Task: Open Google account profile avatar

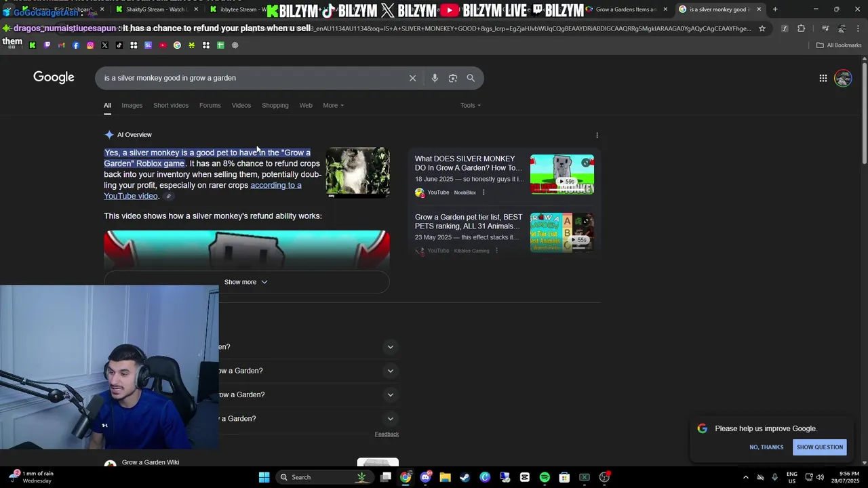Action: point(843,78)
